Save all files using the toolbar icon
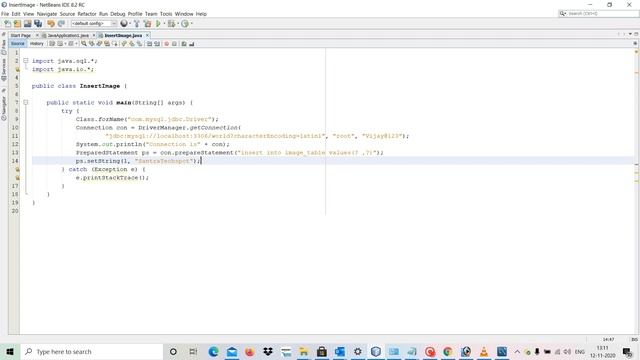The width and height of the screenshot is (640, 360). point(38,24)
